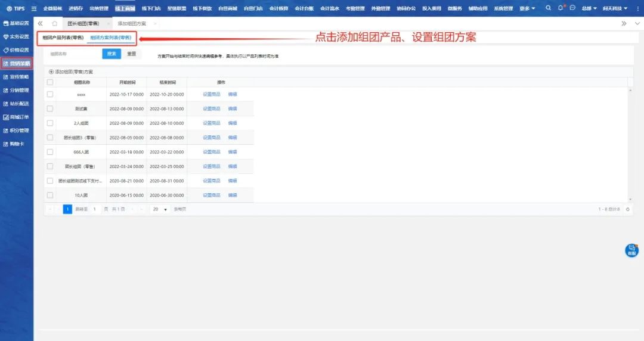Click the home icon in tab bar
The width and height of the screenshot is (644, 341).
54,23
